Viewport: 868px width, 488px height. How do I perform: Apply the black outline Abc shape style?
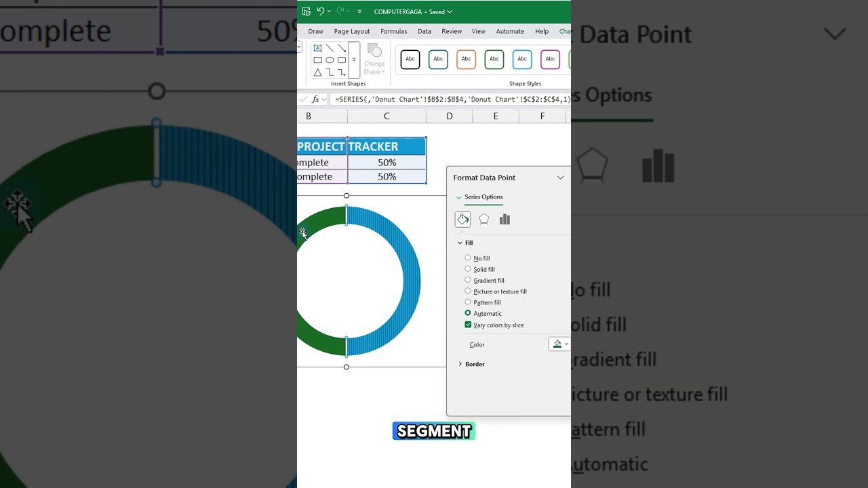pos(410,59)
